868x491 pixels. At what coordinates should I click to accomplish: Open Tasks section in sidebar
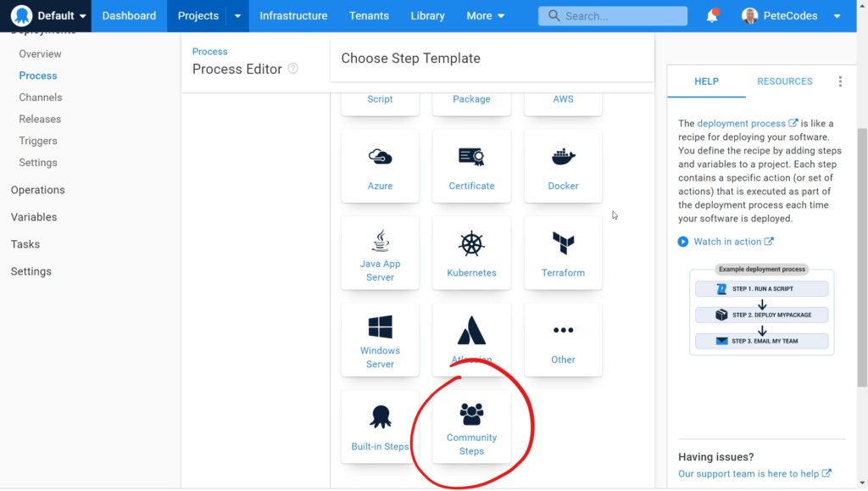coord(25,244)
